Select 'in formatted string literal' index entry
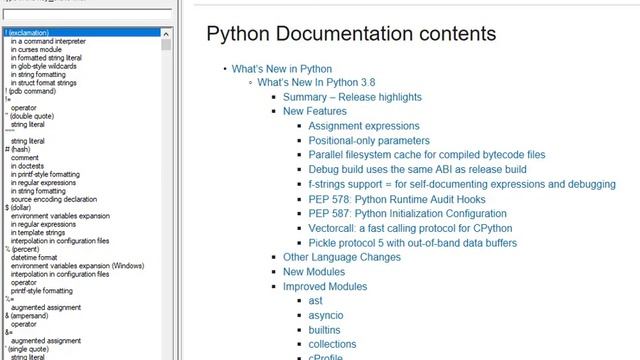Viewport: 640px width, 360px height. [46, 58]
